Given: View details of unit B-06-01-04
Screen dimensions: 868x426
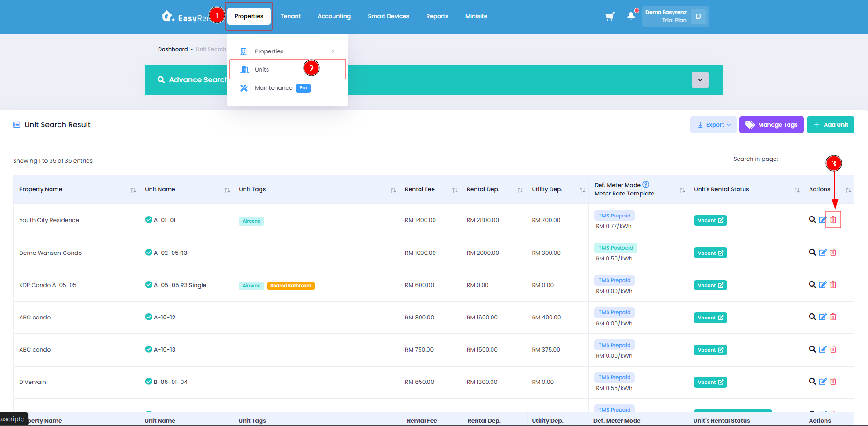Looking at the screenshot, I should (812, 381).
